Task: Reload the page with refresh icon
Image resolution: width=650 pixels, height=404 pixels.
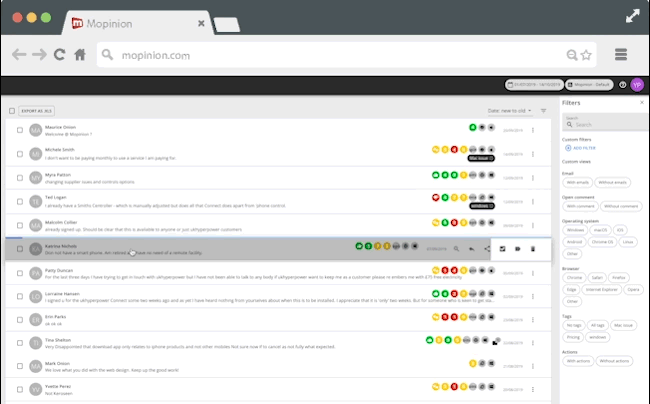Action: pyautogui.click(x=60, y=54)
